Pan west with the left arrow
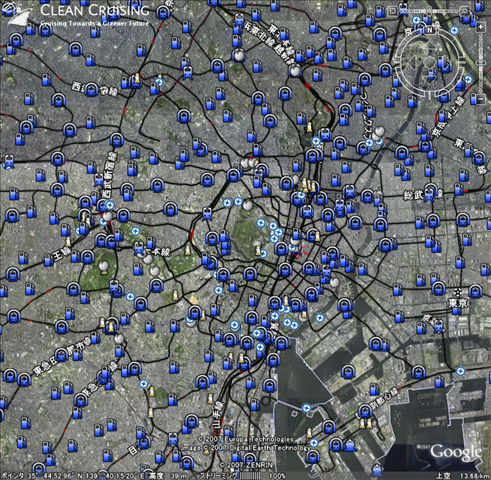 click(411, 62)
